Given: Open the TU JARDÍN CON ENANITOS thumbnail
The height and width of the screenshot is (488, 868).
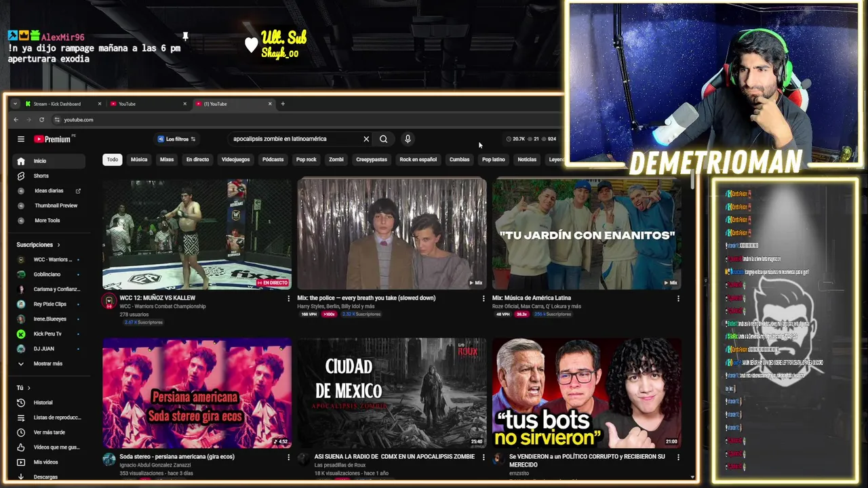Looking at the screenshot, I should coord(587,234).
